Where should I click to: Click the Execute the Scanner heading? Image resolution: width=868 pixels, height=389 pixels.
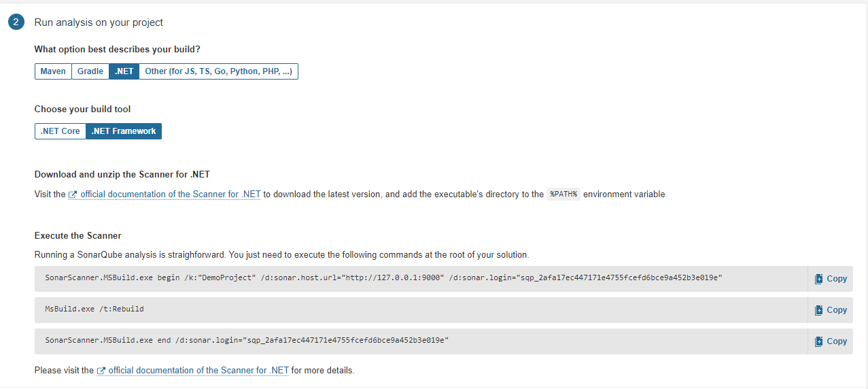77,236
